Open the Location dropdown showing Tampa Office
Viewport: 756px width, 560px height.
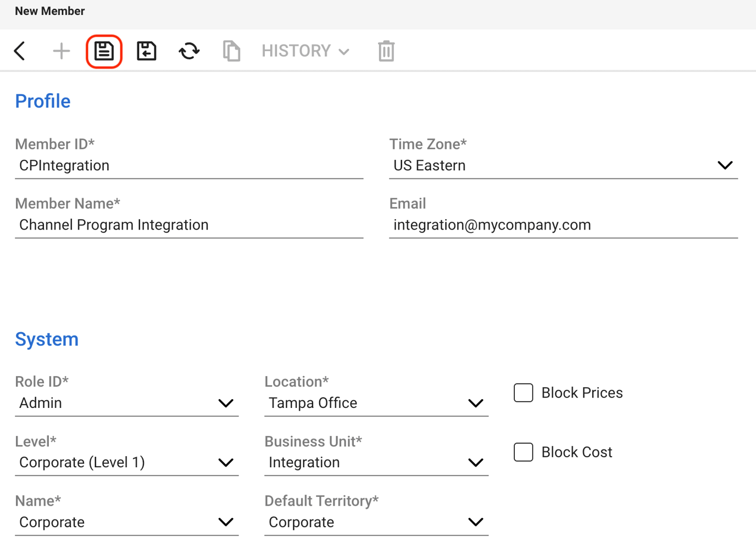[x=475, y=403]
